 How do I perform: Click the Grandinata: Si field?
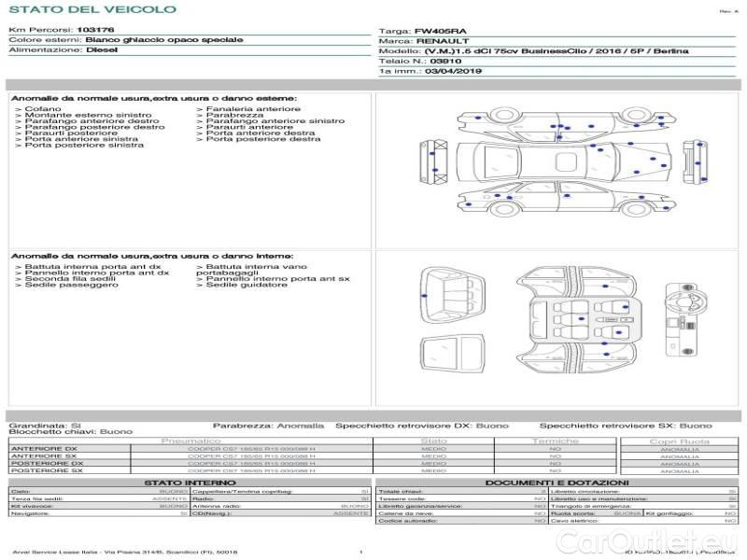[45, 426]
